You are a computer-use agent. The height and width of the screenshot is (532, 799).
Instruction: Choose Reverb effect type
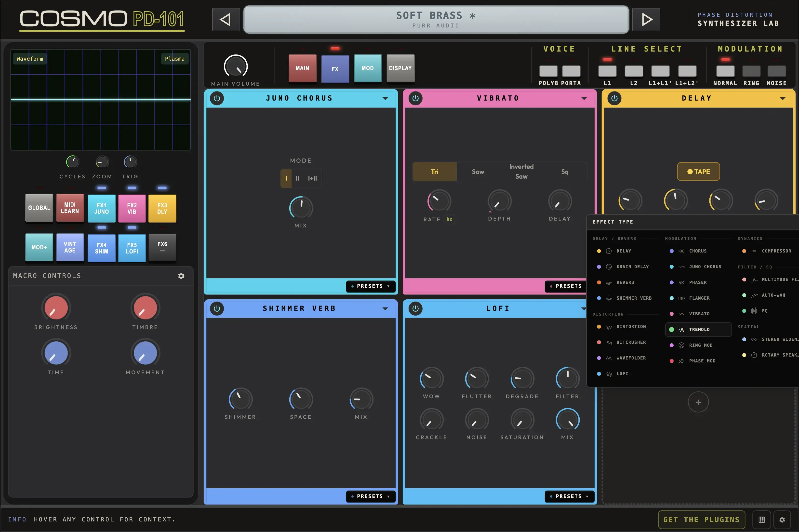(626, 282)
